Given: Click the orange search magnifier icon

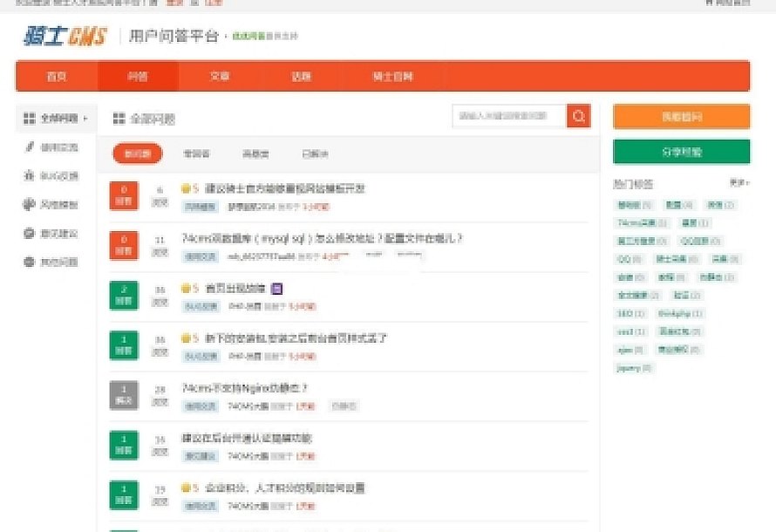Looking at the screenshot, I should [x=578, y=116].
